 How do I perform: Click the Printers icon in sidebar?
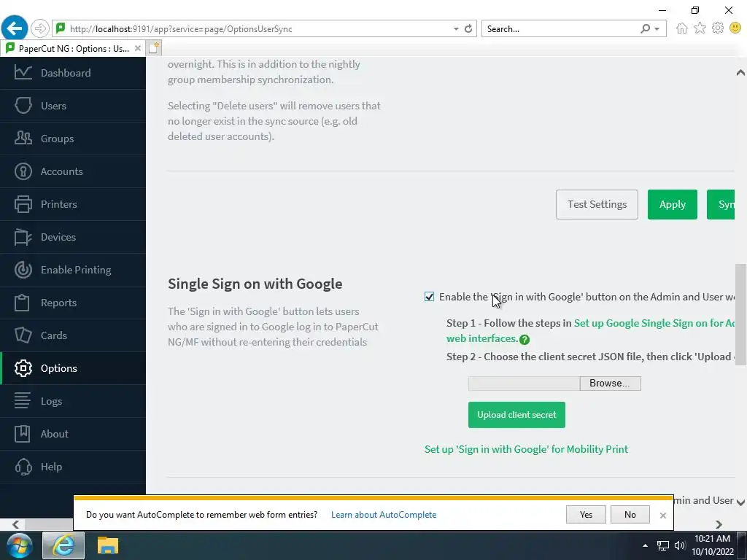(x=23, y=204)
